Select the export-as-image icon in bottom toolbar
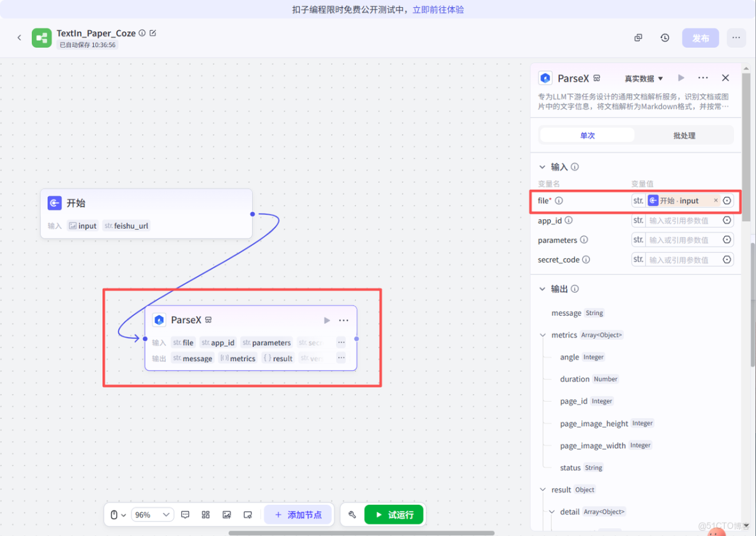 (x=227, y=514)
